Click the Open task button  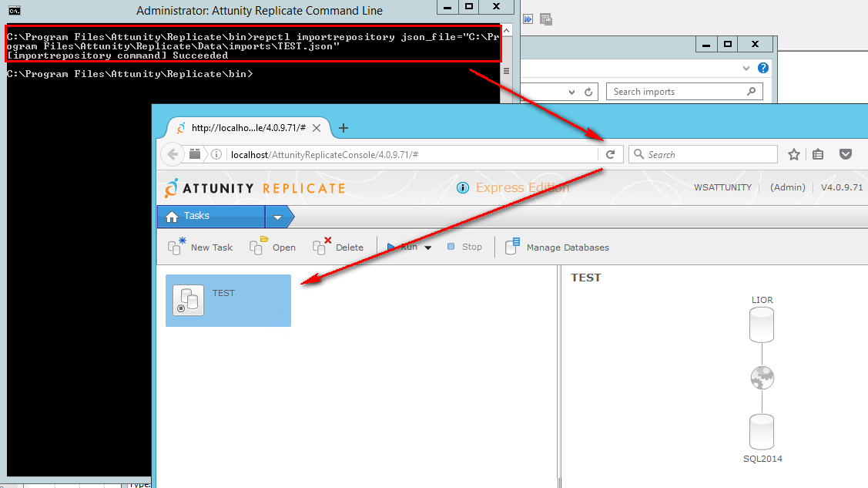click(x=273, y=247)
